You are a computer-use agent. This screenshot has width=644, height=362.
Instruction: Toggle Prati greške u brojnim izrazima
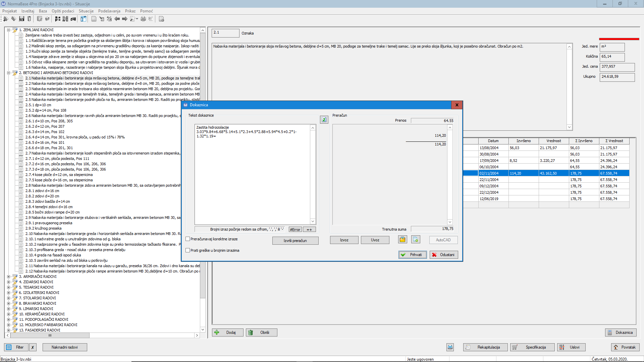point(188,250)
